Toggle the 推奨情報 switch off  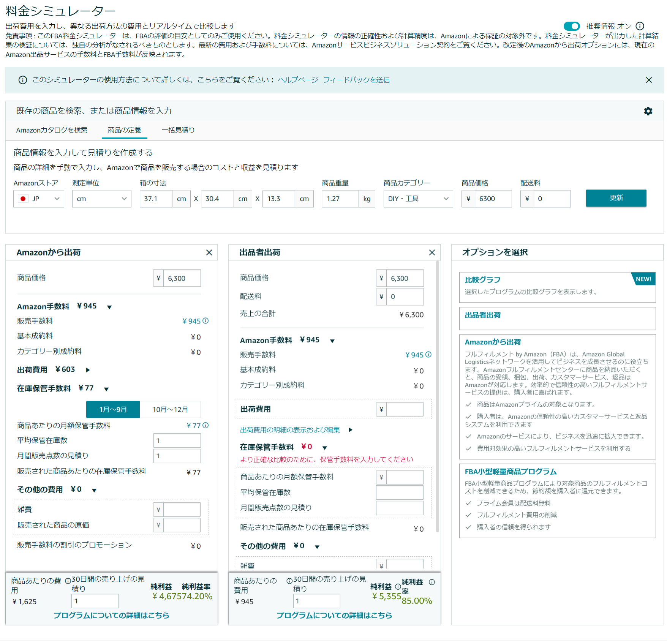[572, 26]
